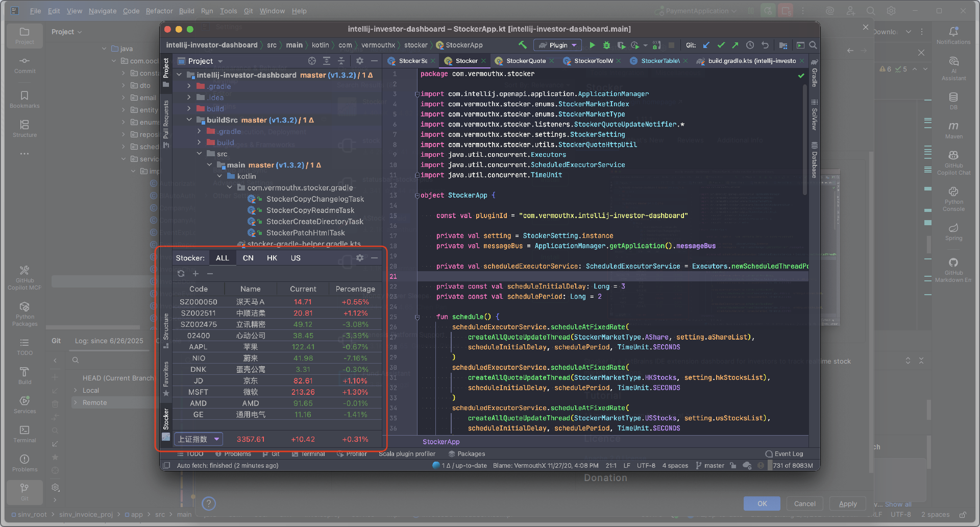
Task: Click the Debug bug icon in screenshot toolbar
Action: (x=606, y=45)
